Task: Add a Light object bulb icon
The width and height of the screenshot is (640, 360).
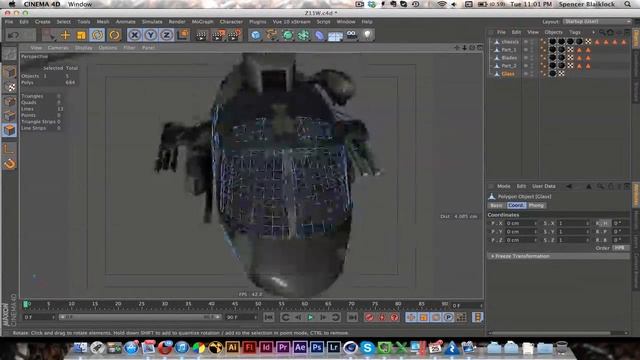Action: [367, 36]
